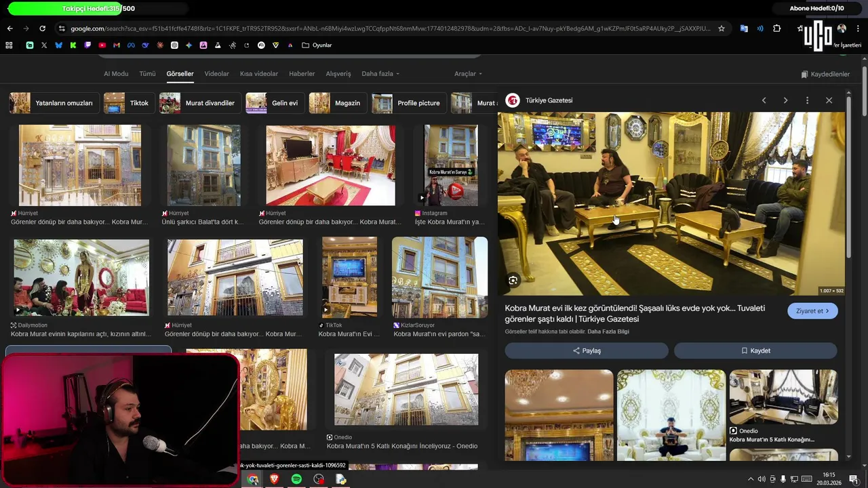Image resolution: width=868 pixels, height=488 pixels.
Task: Click the page vertical scrollbar
Action: tap(865, 91)
